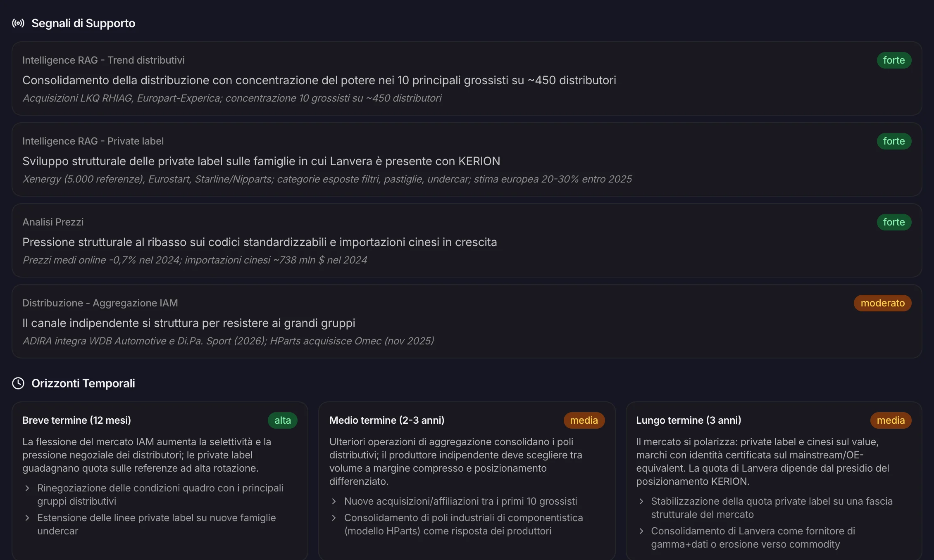Screen dimensions: 934x560
Task: Click the 'Analisi Prezzi' source label
Action: click(x=53, y=222)
